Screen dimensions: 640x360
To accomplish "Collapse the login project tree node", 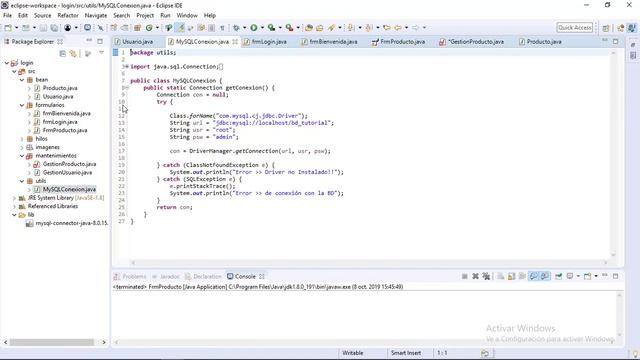I will coord(7,63).
